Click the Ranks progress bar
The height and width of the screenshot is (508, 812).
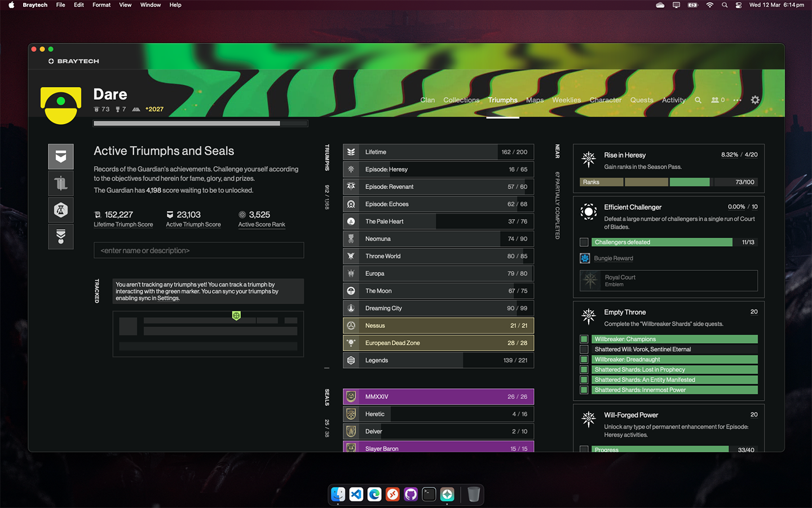[x=669, y=182]
